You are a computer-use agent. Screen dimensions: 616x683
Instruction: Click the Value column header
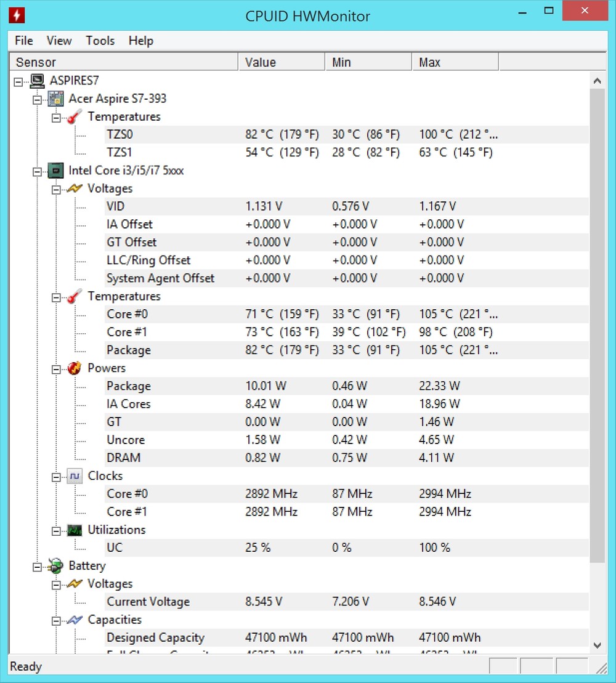pos(282,62)
